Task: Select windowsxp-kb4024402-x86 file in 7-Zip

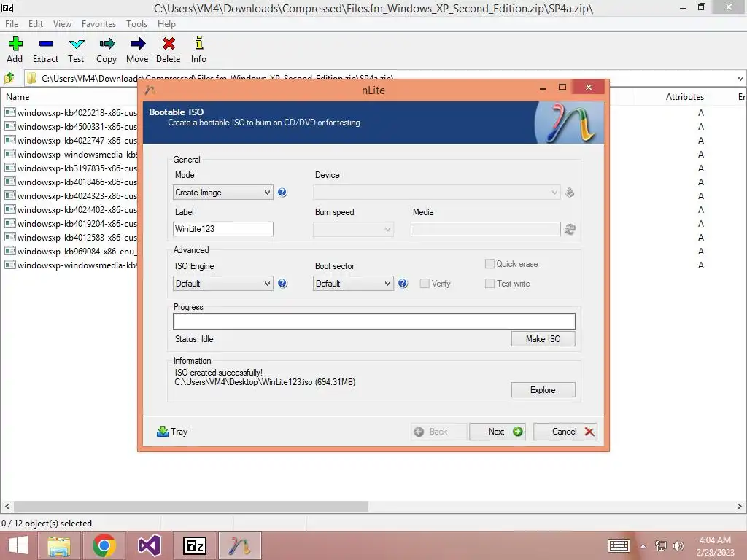Action: 71,209
